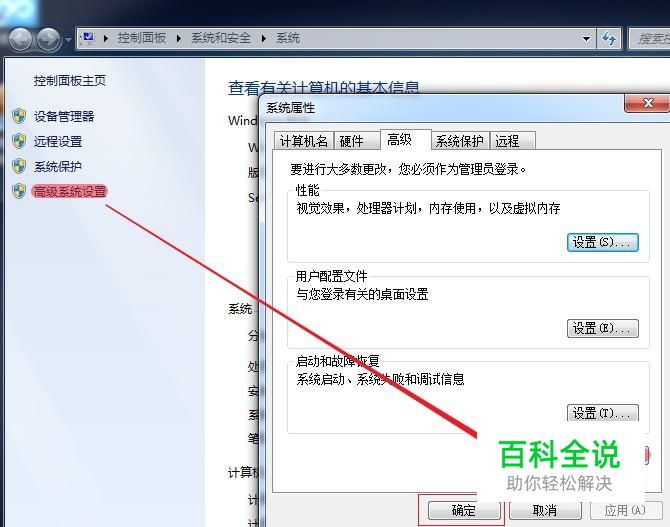Screen dimensions: 670x527
Task: Open 控制面板主页 link
Action: click(x=70, y=80)
